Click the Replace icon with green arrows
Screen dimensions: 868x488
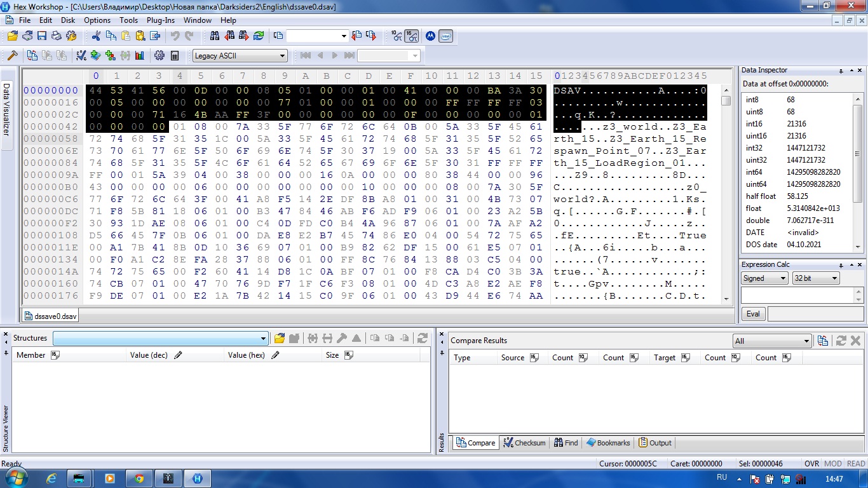(x=259, y=36)
